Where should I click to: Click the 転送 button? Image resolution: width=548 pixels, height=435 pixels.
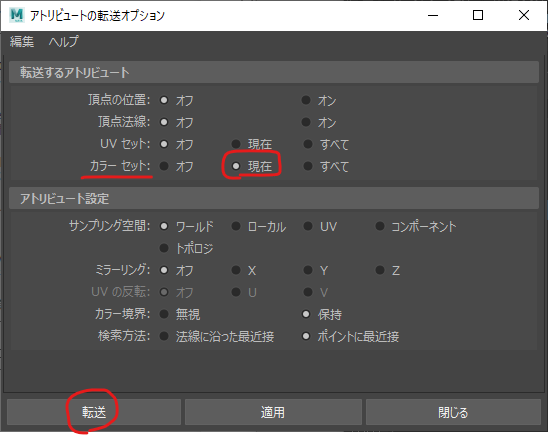pyautogui.click(x=94, y=412)
